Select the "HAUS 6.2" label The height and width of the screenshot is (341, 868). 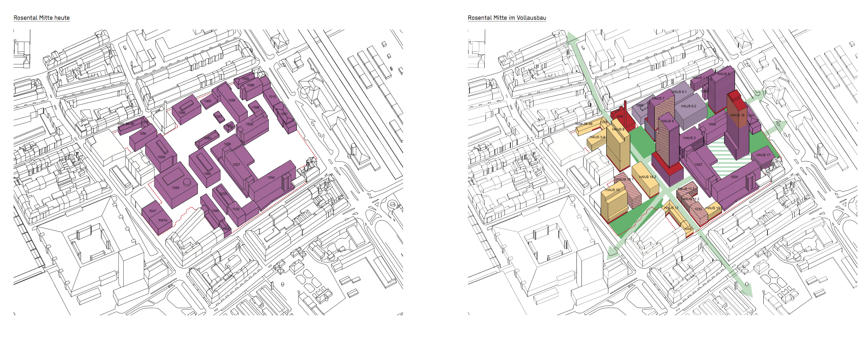click(688, 106)
